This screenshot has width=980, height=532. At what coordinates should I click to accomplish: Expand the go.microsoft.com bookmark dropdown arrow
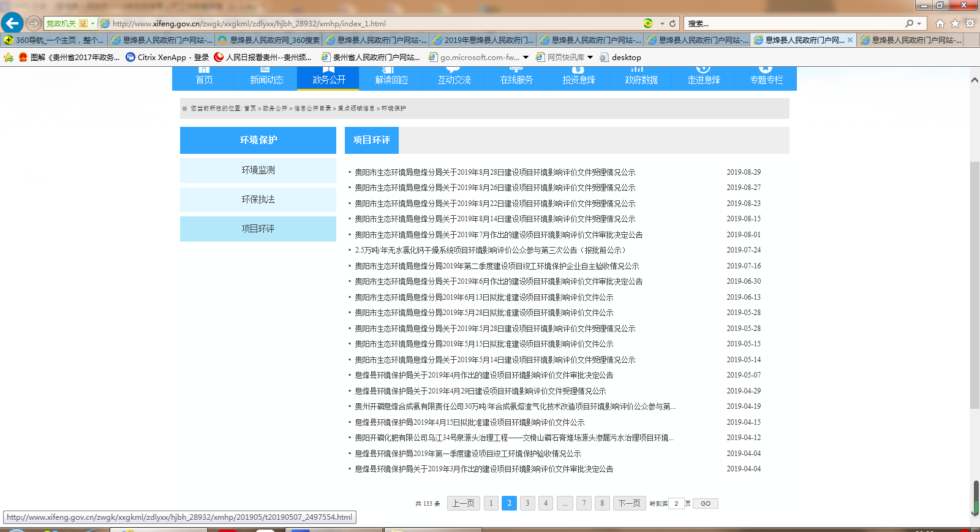tap(526, 57)
